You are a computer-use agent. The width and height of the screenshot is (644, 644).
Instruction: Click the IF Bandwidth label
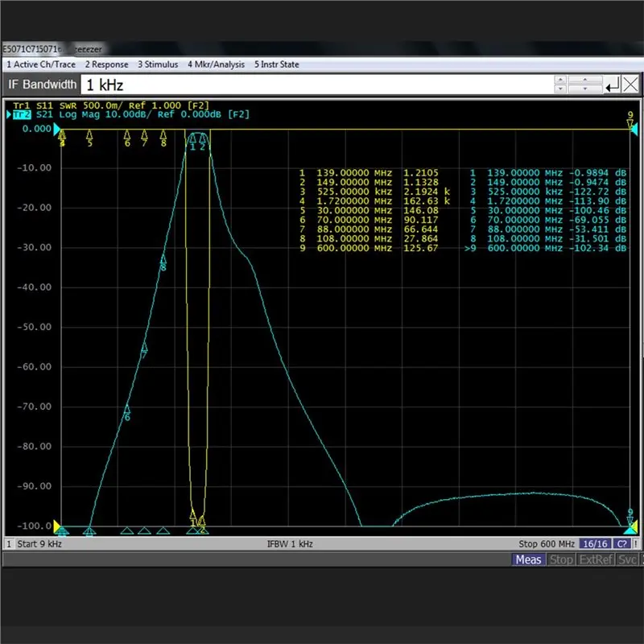pos(42,85)
